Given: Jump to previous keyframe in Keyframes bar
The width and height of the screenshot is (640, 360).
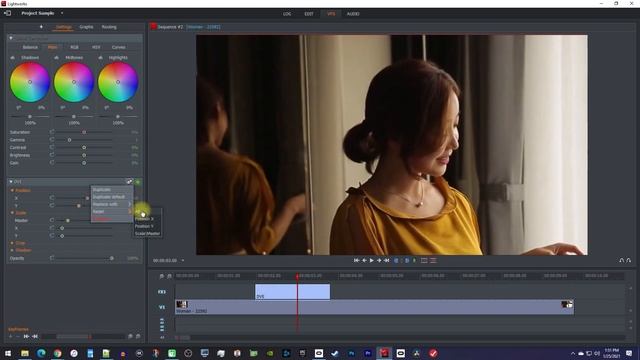Looking at the screenshot, I should (x=35, y=336).
